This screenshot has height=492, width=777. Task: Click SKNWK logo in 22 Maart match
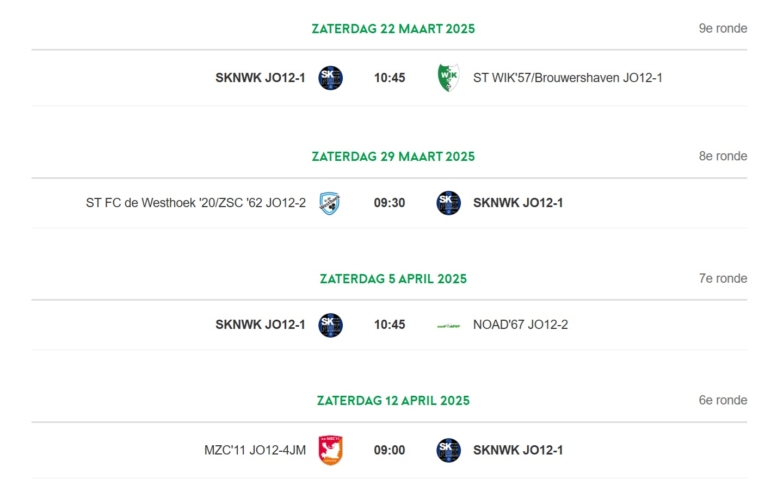pyautogui.click(x=331, y=78)
